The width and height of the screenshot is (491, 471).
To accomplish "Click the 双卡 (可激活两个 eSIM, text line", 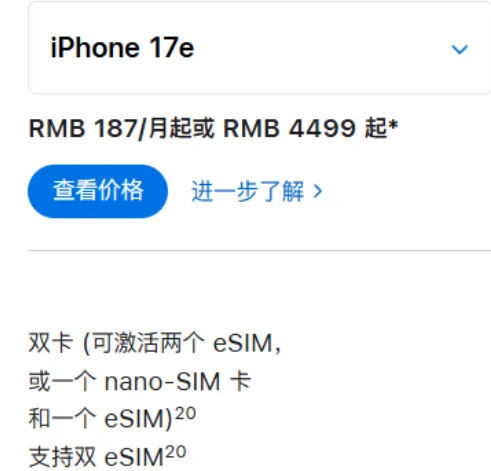I will click(155, 343).
